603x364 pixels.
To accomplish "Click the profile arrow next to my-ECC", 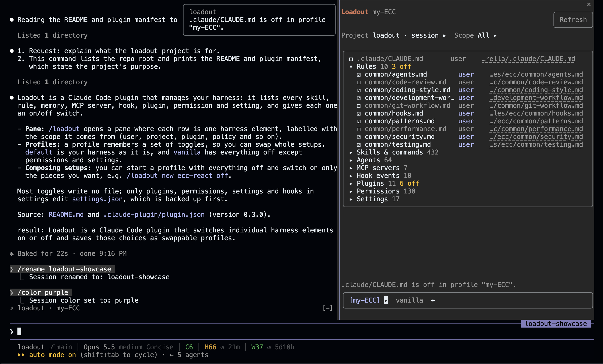I will pyautogui.click(x=386, y=300).
